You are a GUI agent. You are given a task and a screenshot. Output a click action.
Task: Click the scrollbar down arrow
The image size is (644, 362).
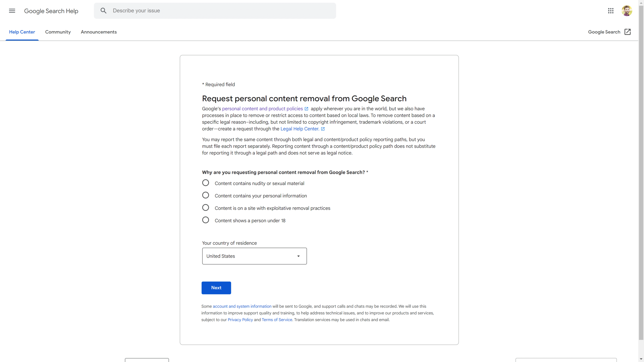pyautogui.click(x=641, y=359)
